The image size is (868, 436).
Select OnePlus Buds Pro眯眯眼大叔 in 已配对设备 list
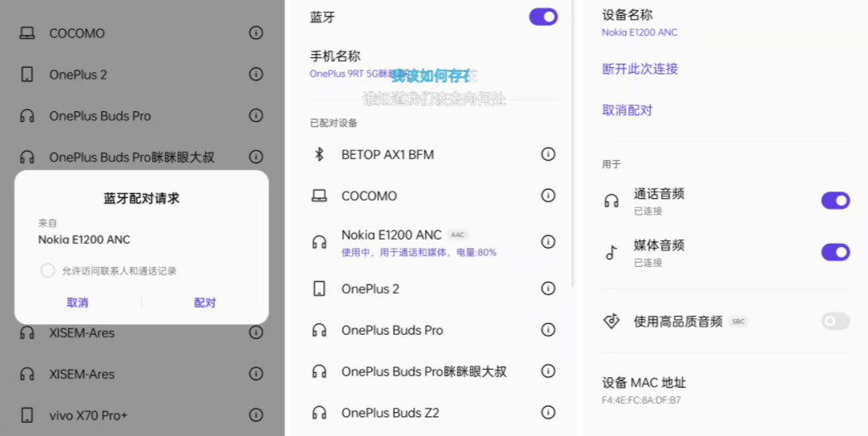point(433,371)
